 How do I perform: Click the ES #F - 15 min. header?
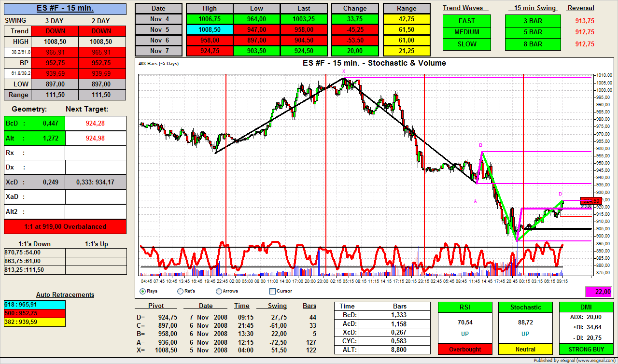point(65,8)
